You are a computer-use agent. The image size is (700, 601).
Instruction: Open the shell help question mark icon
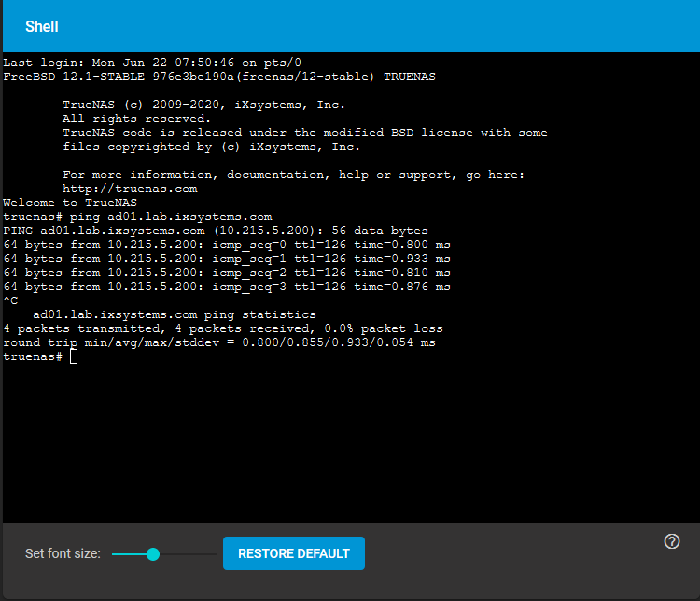tap(671, 541)
